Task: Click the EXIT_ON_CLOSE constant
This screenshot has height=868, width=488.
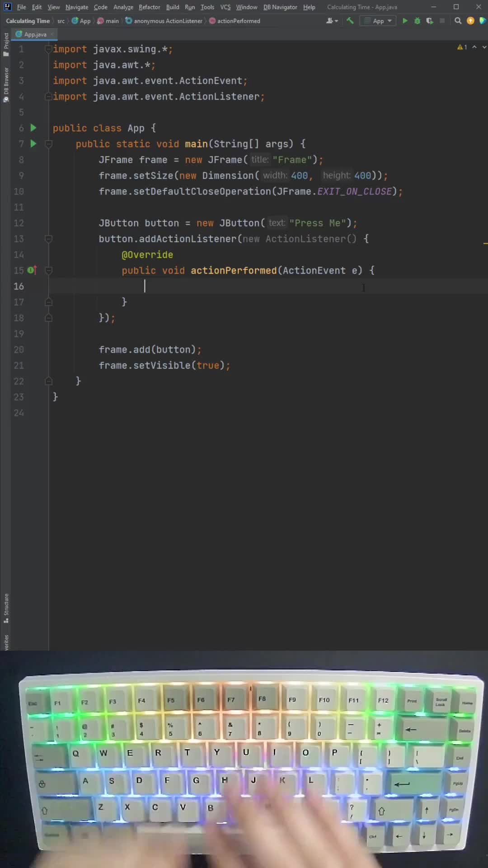Action: point(354,191)
